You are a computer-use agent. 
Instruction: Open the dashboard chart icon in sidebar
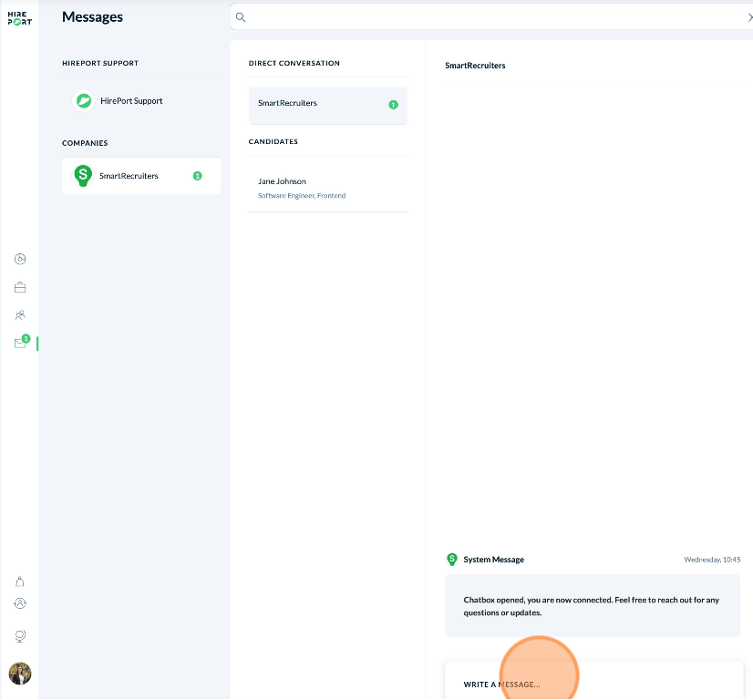tap(20, 259)
